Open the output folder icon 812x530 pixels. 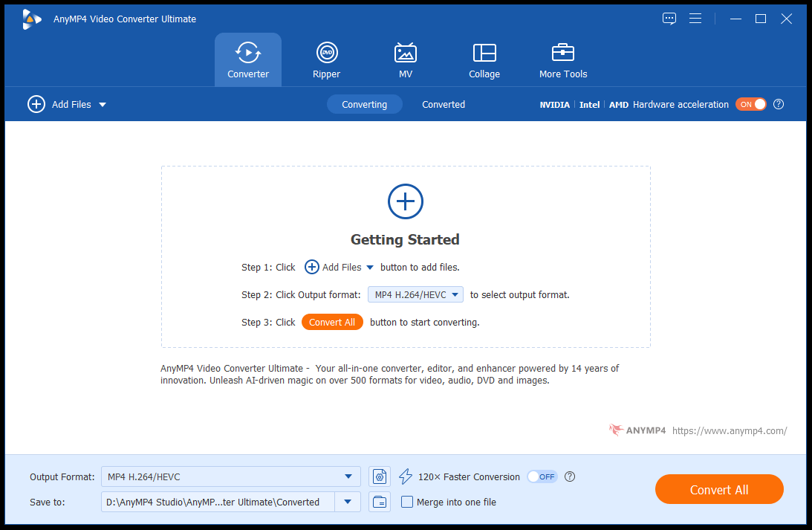[380, 502]
